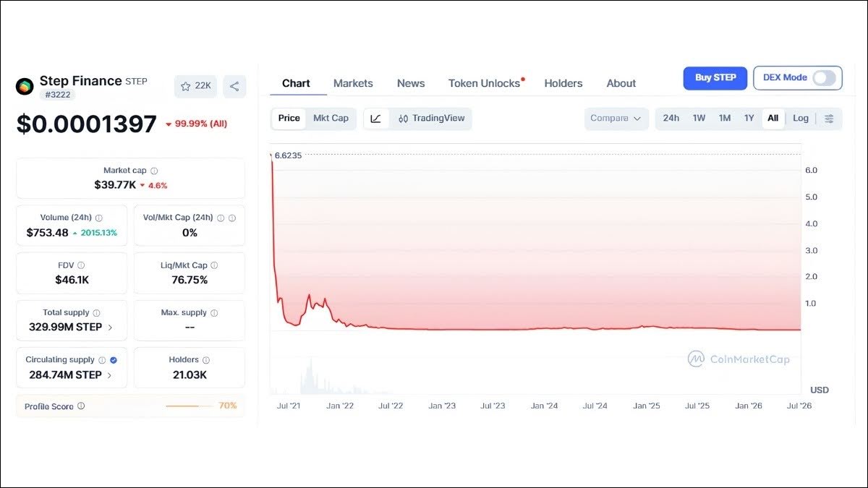Set chart range to 1M

click(724, 119)
